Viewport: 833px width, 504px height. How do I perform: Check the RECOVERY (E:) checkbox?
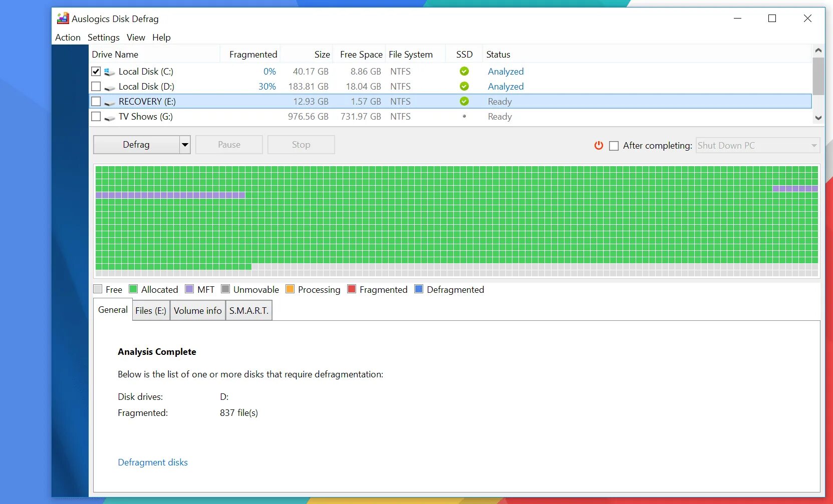96,101
